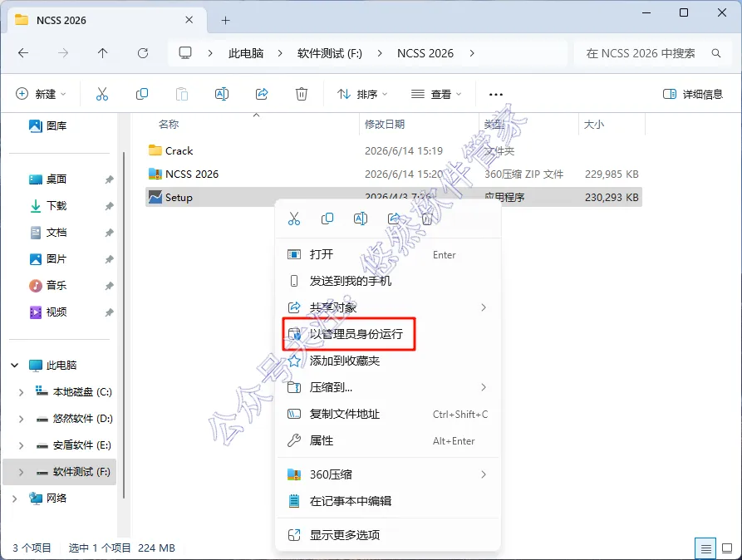Screen dimensions: 742x560
Task: Click the Rename icon in context menu
Action: click(360, 219)
